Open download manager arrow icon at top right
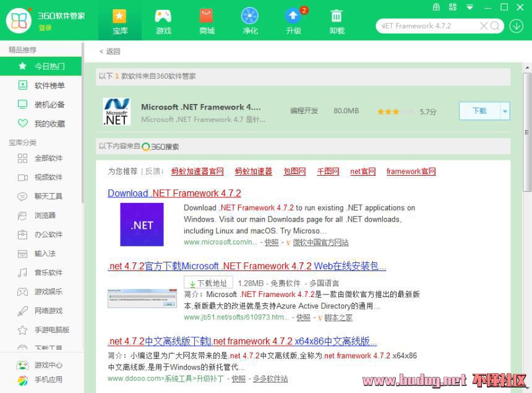This screenshot has width=532, height=393. tap(516, 26)
